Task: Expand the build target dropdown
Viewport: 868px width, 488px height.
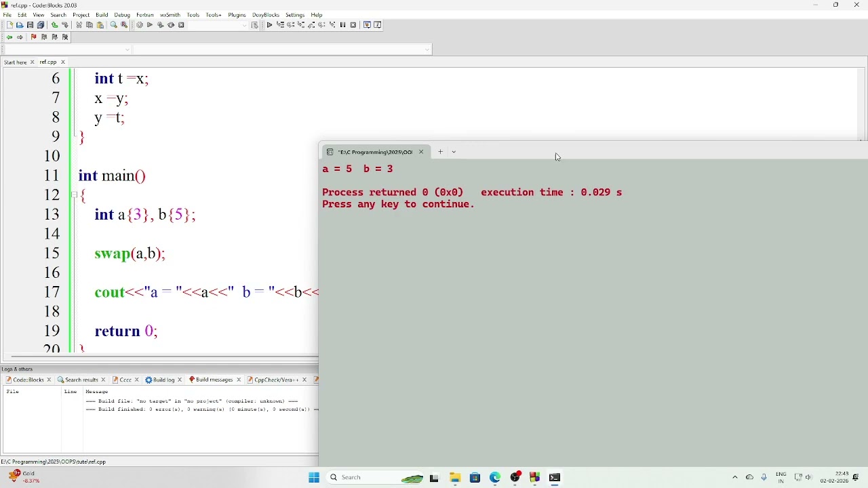Action: (245, 26)
